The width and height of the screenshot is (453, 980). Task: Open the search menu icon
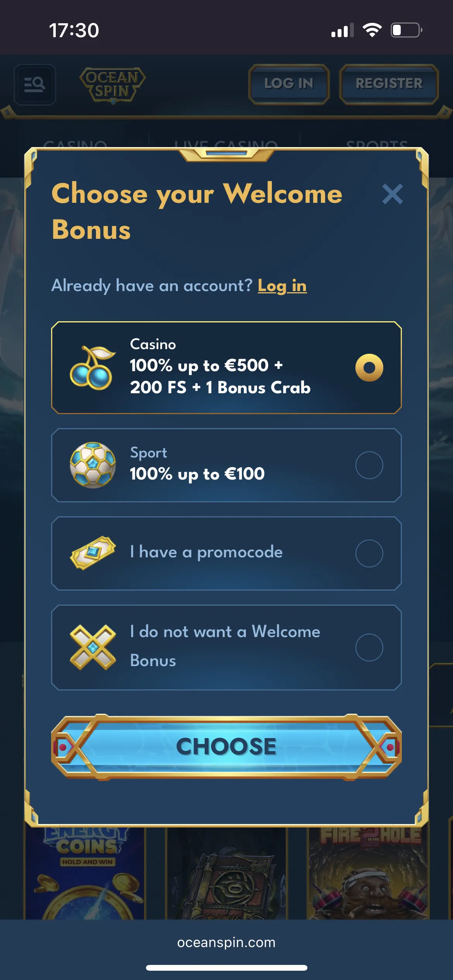tap(34, 84)
